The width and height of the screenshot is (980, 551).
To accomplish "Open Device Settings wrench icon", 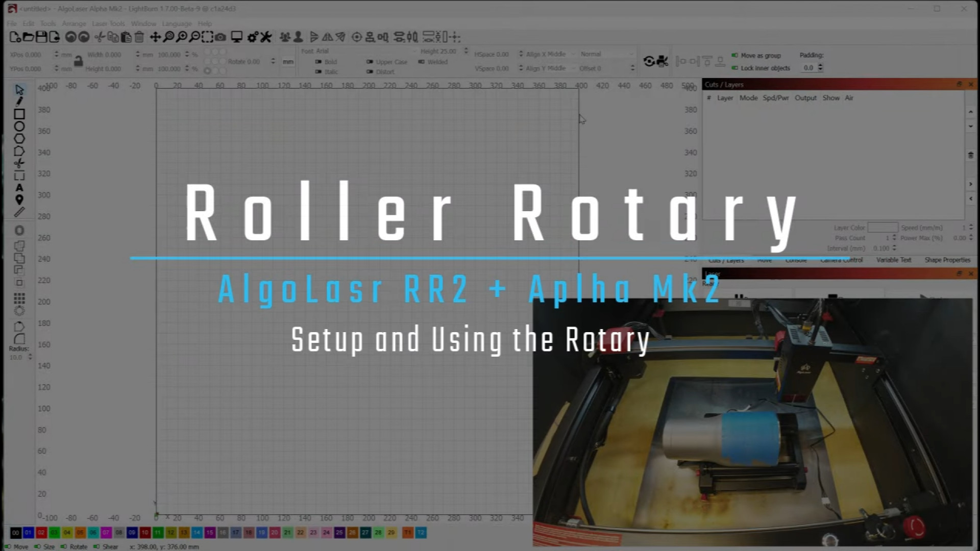I will [x=265, y=37].
